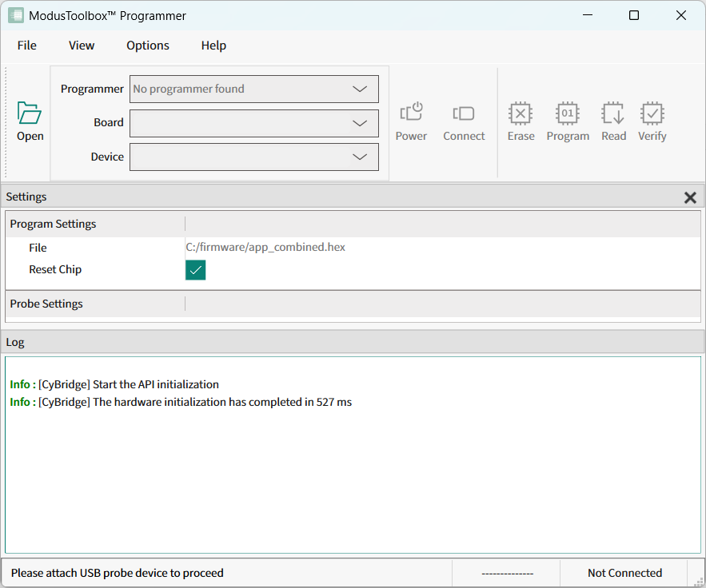Image resolution: width=706 pixels, height=588 pixels.
Task: Open the Device dropdown list
Action: click(360, 157)
